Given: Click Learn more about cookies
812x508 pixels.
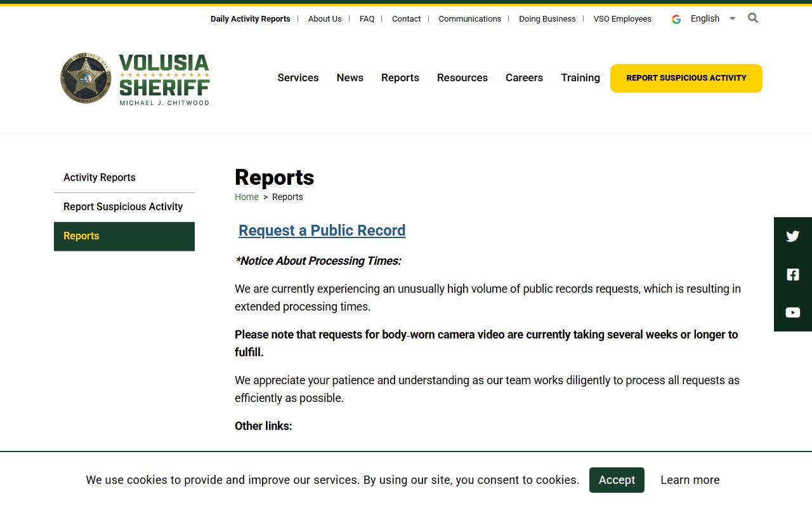Looking at the screenshot, I should [x=690, y=480].
